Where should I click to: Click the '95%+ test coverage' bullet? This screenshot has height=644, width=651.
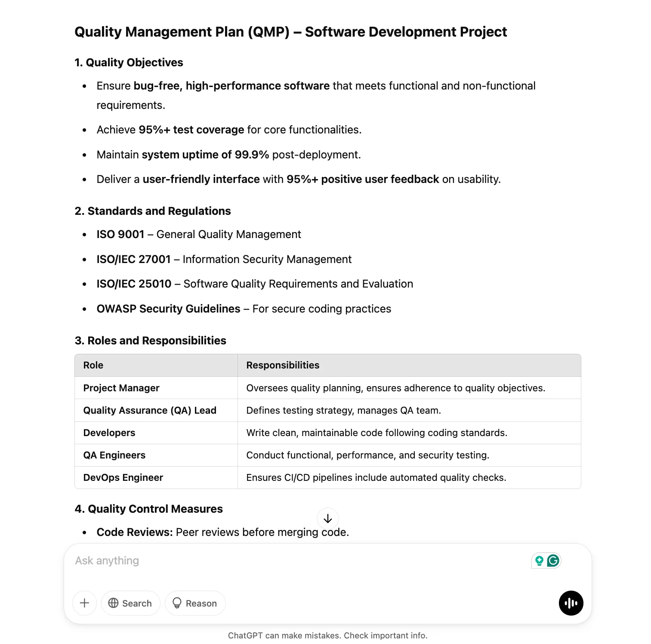(x=229, y=130)
